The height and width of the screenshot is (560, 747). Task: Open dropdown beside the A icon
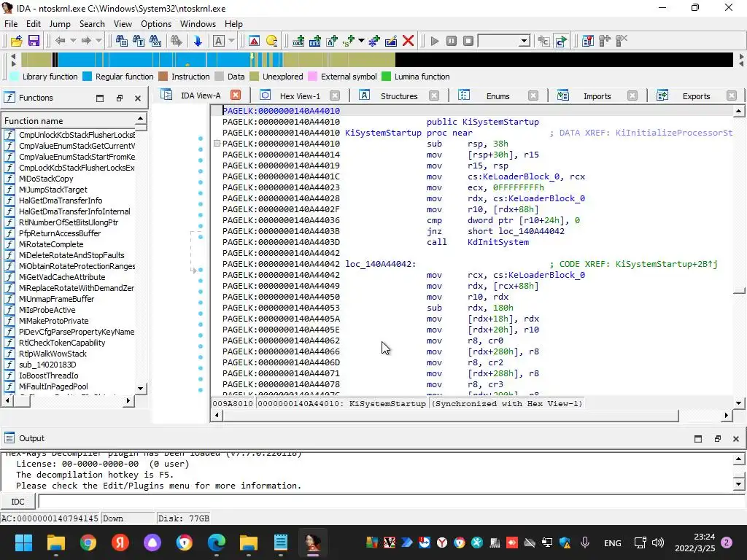point(231,41)
